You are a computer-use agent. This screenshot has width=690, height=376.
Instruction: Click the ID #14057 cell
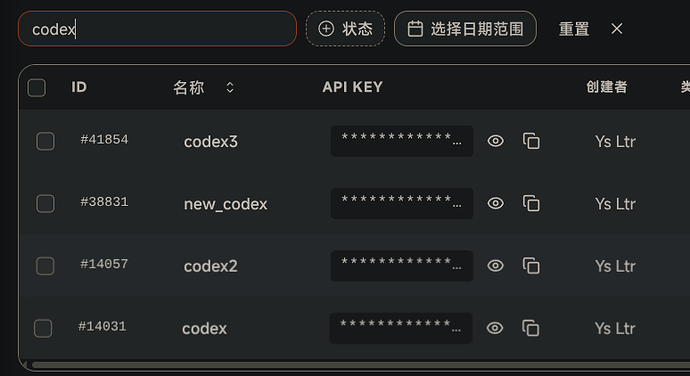click(104, 264)
